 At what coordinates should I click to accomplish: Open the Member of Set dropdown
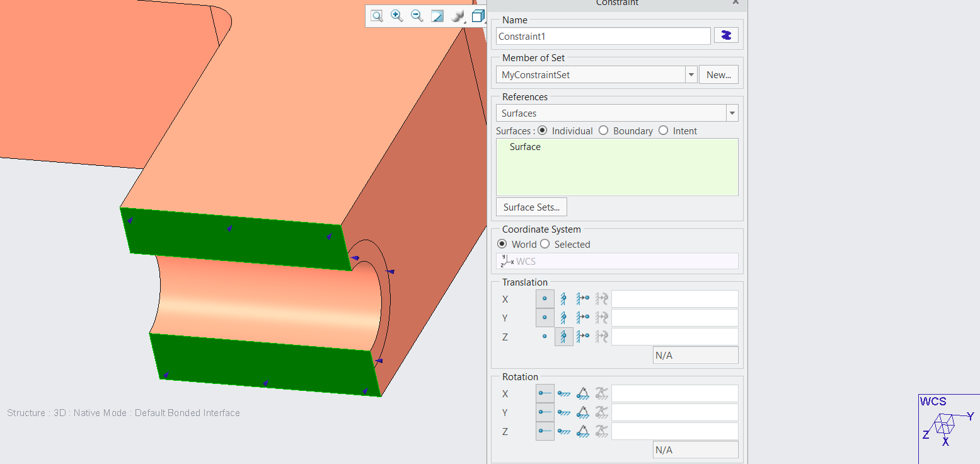tap(691, 74)
